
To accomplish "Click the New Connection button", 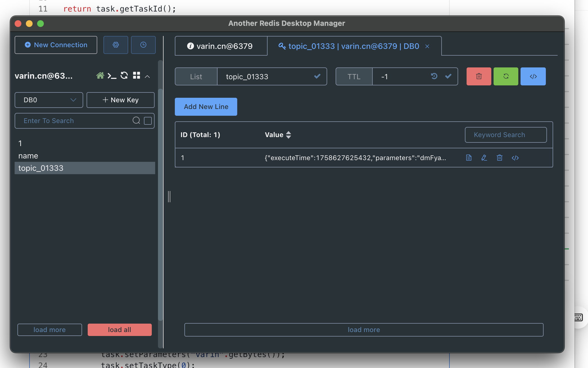I will pos(56,45).
